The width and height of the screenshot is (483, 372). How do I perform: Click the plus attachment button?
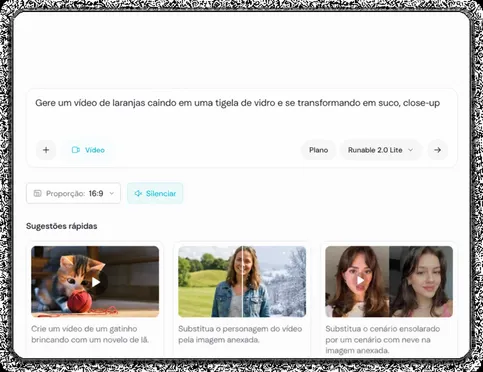(x=46, y=150)
